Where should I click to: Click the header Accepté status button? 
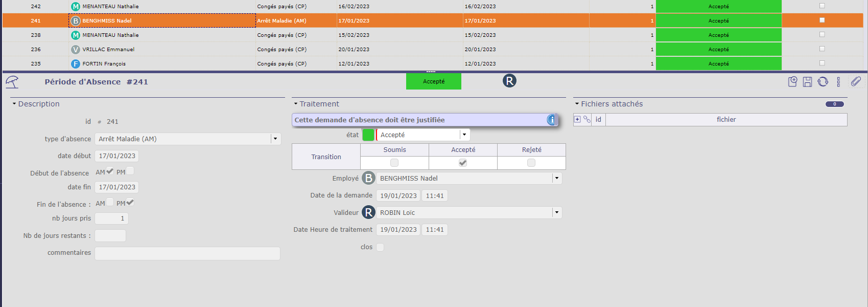click(434, 81)
